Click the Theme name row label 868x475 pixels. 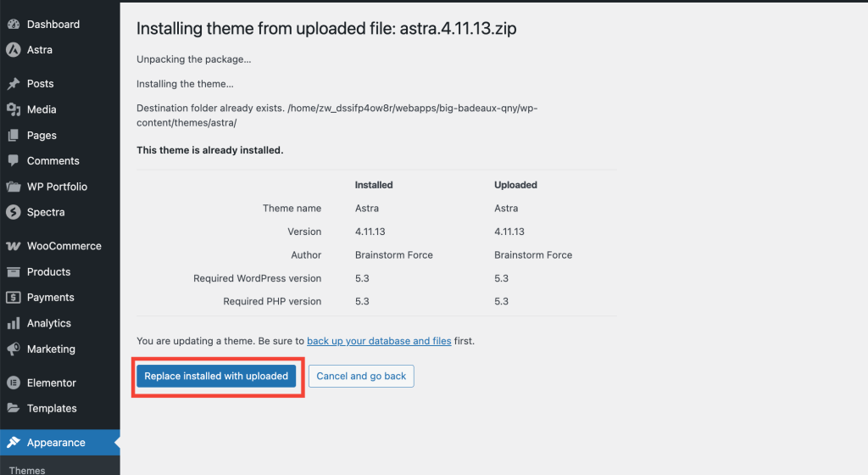(292, 208)
